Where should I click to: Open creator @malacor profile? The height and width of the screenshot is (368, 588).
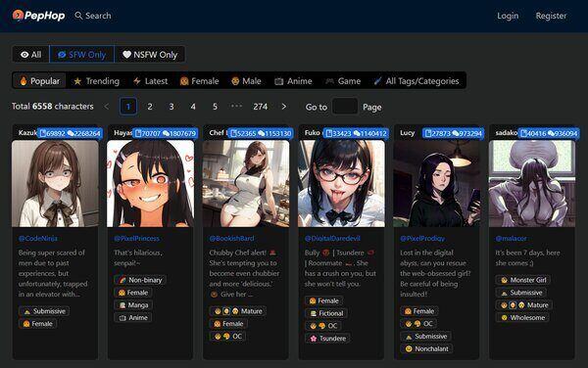point(511,239)
